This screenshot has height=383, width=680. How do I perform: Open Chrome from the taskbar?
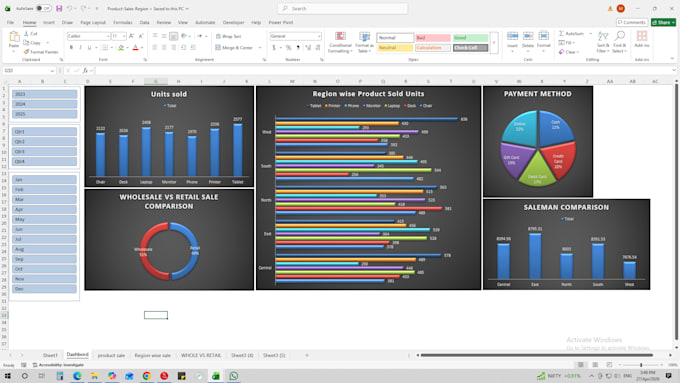click(147, 376)
